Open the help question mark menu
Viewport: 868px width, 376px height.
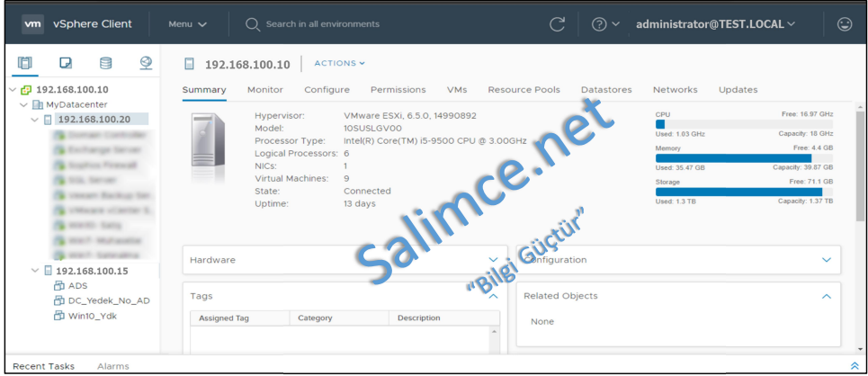[604, 24]
